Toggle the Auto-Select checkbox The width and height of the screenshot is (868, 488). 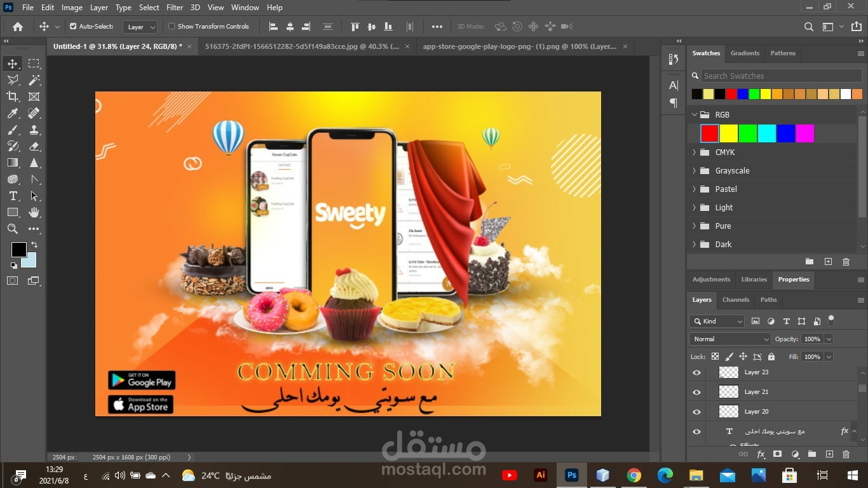point(73,27)
